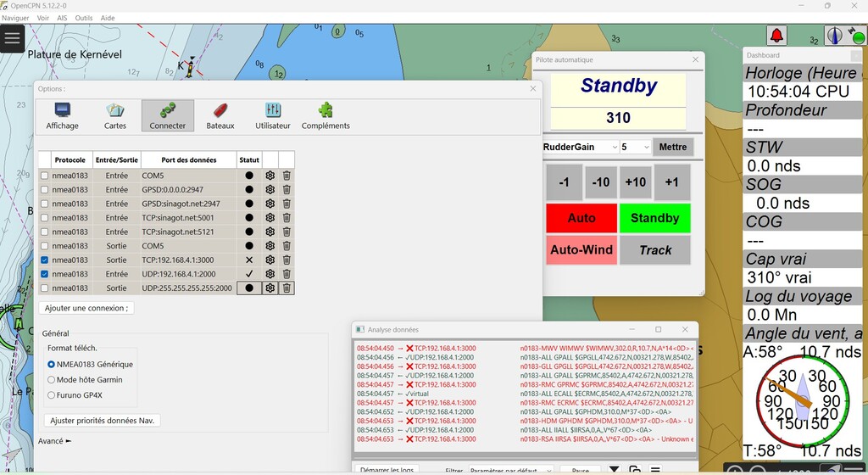
Task: Click the +10 heading adjustment button
Action: click(636, 182)
